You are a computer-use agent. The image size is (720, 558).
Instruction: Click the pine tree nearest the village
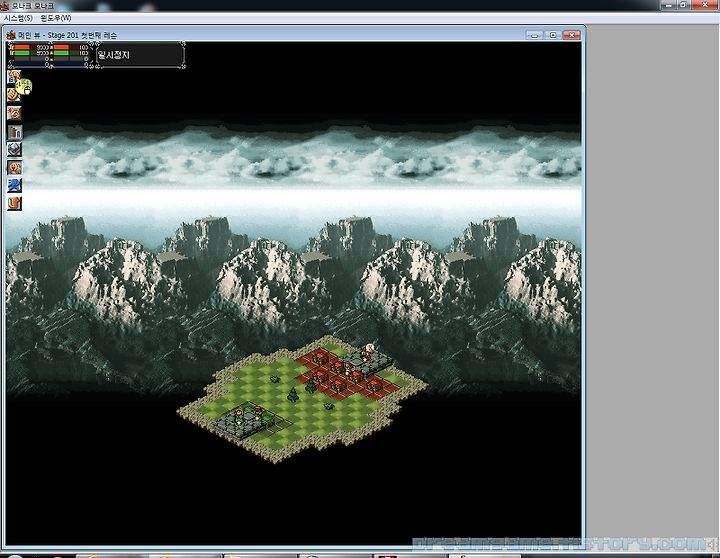pyautogui.click(x=311, y=385)
